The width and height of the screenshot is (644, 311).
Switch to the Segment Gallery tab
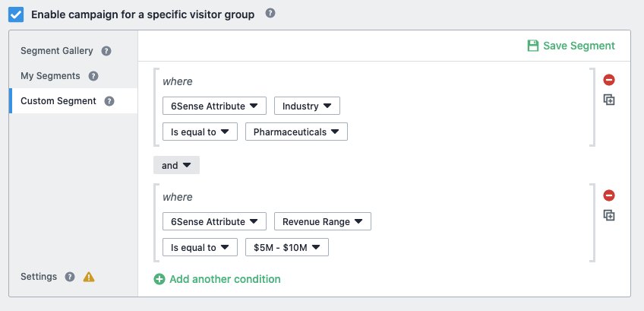pyautogui.click(x=57, y=51)
